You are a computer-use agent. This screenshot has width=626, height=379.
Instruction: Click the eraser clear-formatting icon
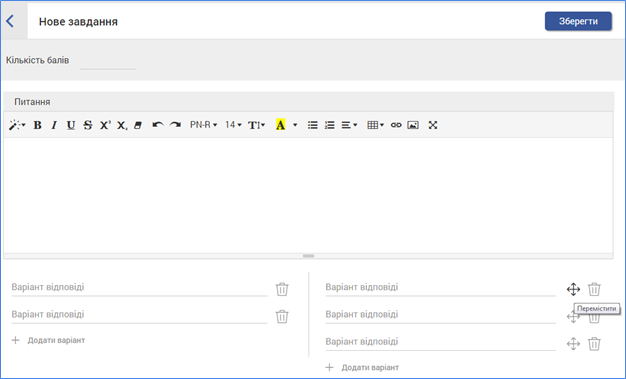(138, 125)
